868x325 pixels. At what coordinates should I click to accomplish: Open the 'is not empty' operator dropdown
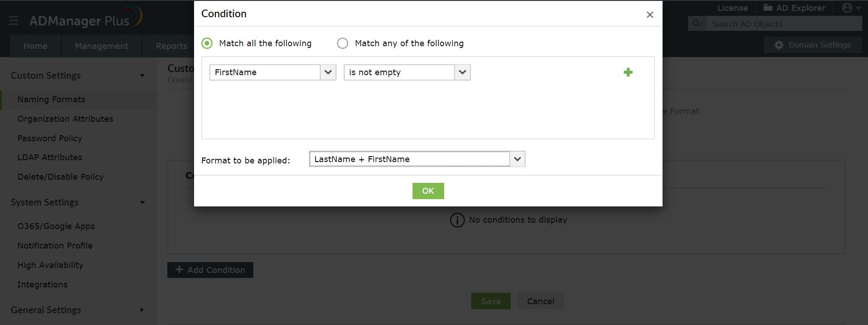point(462,72)
